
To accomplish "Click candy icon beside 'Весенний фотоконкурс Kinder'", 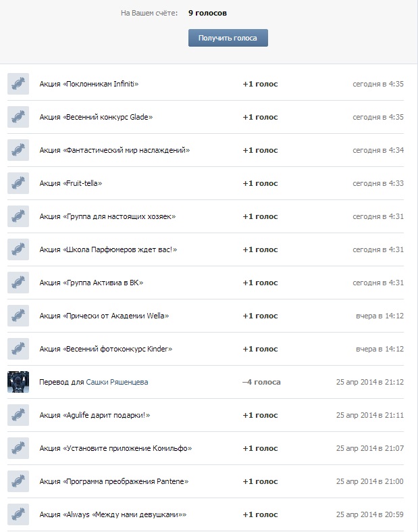I will click(x=18, y=349).
